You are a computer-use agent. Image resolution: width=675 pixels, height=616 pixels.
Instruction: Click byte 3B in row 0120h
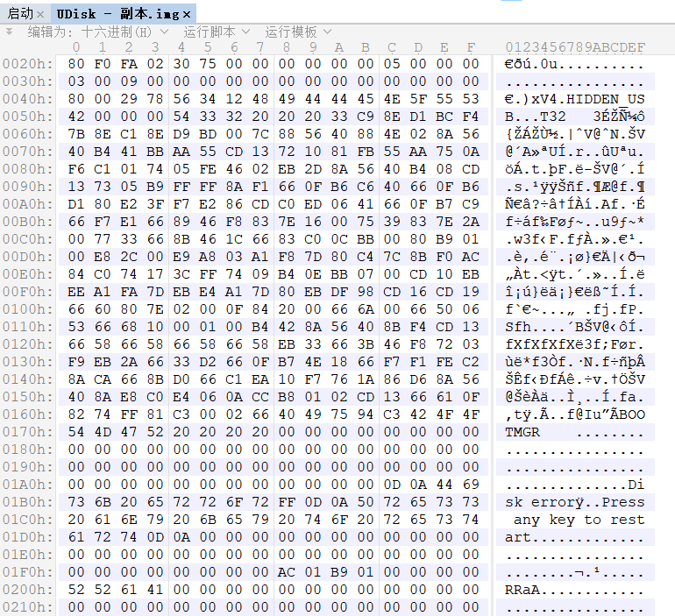coord(366,344)
